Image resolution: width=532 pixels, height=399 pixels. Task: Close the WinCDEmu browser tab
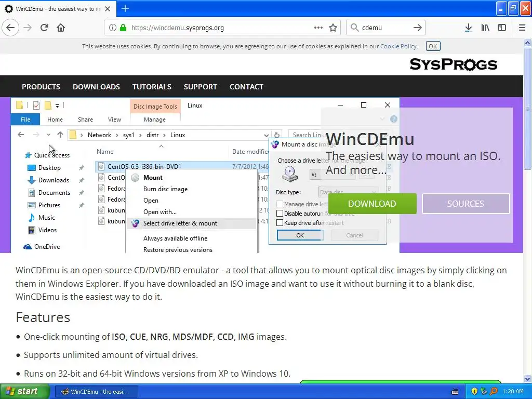107,9
